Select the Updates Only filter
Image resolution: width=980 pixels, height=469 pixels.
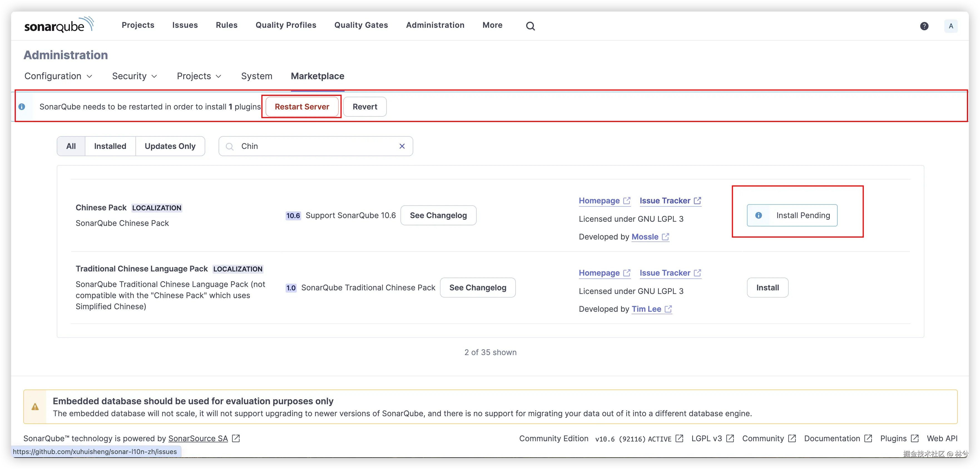tap(170, 146)
